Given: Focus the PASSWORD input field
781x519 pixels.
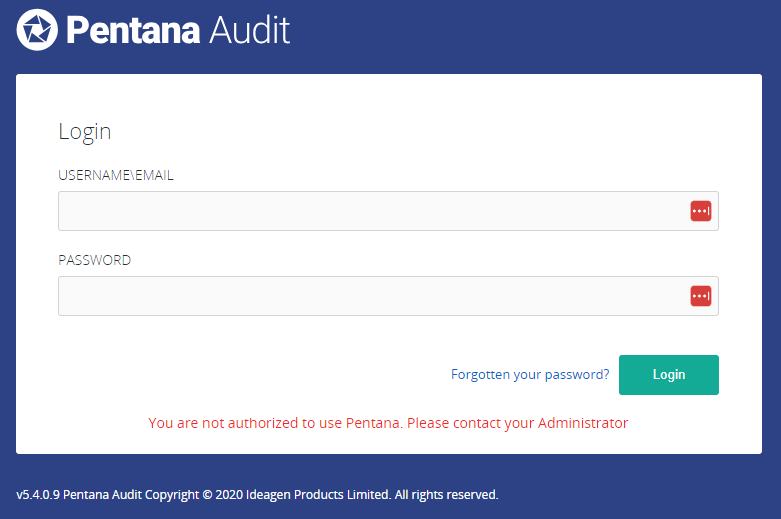Looking at the screenshot, I should [388, 296].
